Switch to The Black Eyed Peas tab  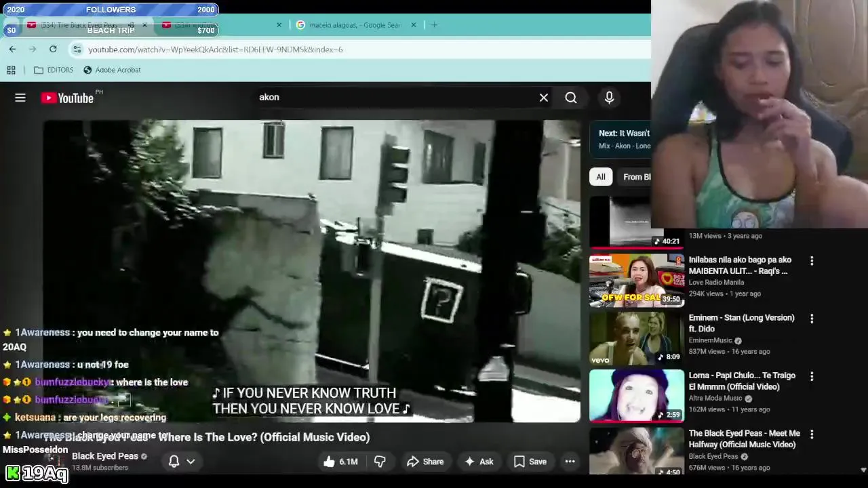(x=78, y=25)
